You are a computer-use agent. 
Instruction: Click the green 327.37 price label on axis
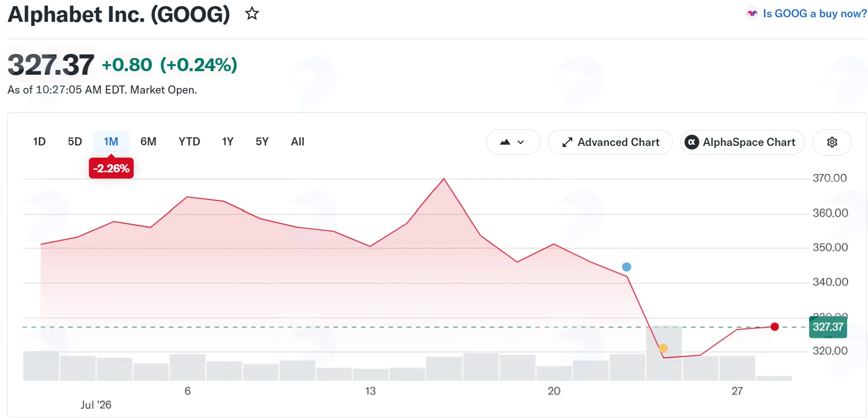pos(828,327)
